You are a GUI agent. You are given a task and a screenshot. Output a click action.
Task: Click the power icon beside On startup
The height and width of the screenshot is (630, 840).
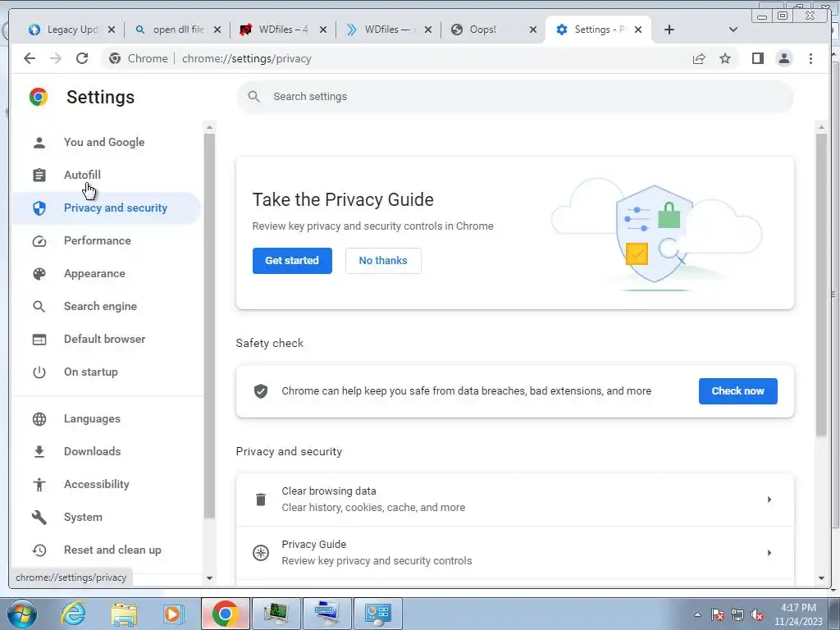pyautogui.click(x=39, y=372)
